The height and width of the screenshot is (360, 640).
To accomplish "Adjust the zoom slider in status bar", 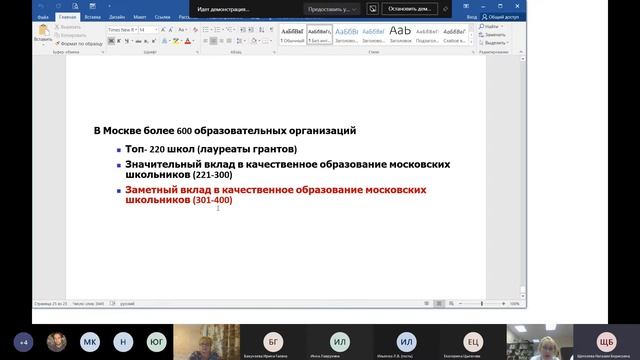I will point(482,304).
